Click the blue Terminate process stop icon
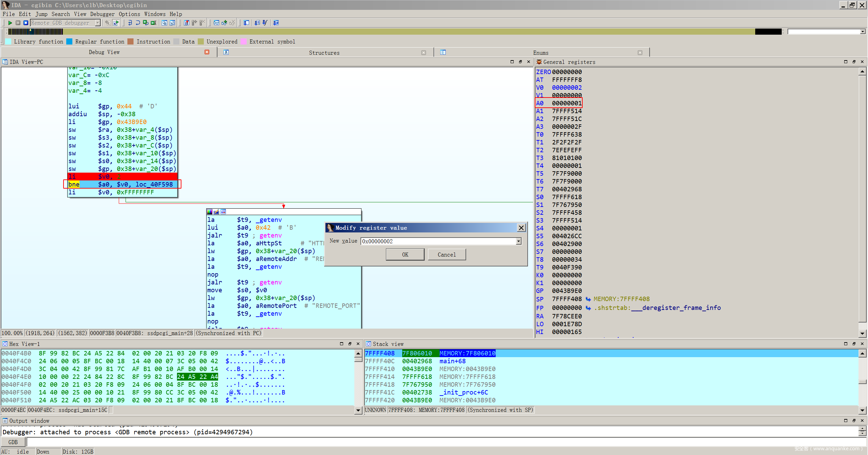Screen dimensions: 868x455 click(26, 23)
